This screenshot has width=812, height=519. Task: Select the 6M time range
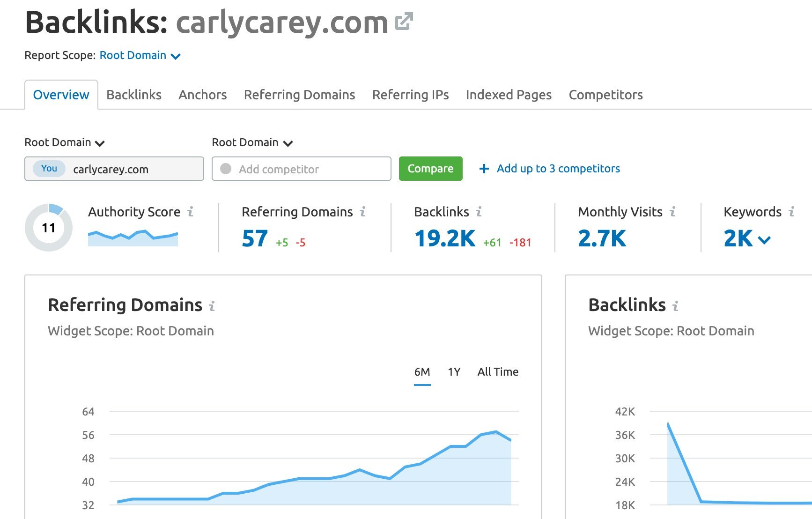click(x=422, y=372)
